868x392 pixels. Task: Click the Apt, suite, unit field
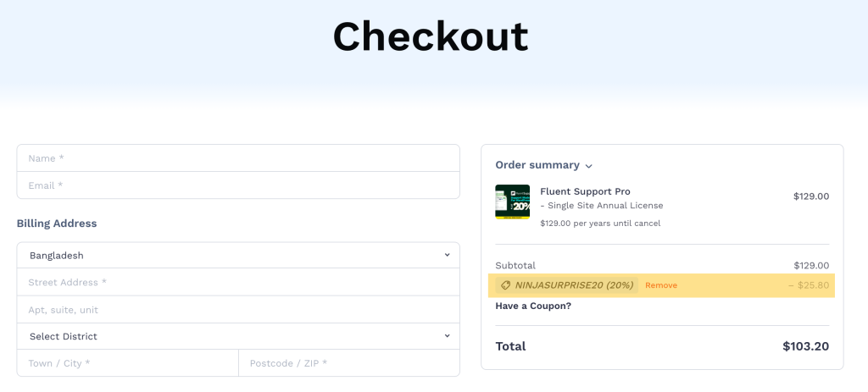pyautogui.click(x=238, y=309)
